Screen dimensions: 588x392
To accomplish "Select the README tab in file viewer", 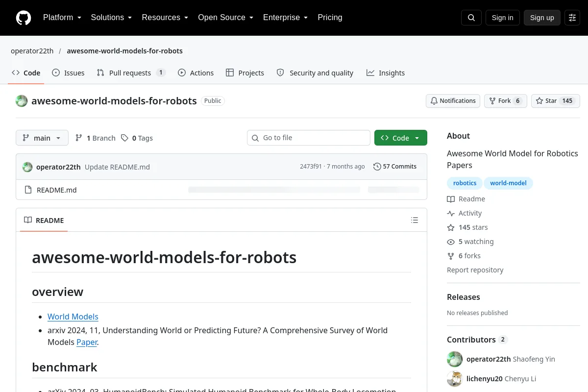I will pos(44,220).
